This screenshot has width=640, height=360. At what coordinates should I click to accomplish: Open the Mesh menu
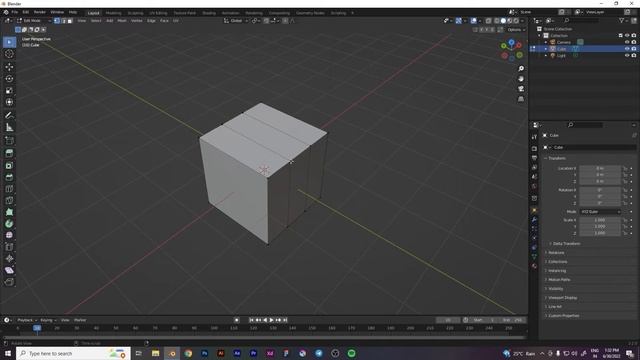[x=122, y=20]
